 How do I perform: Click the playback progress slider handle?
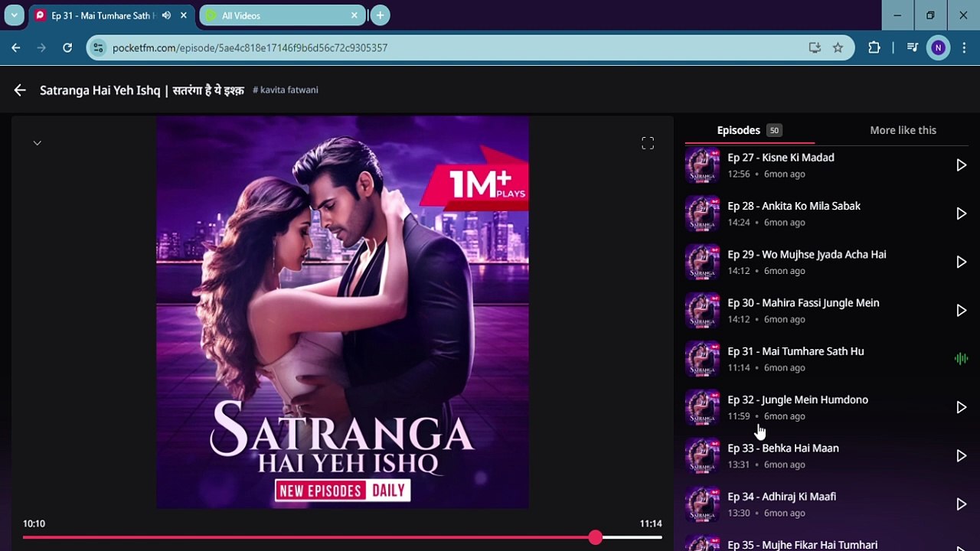click(596, 538)
